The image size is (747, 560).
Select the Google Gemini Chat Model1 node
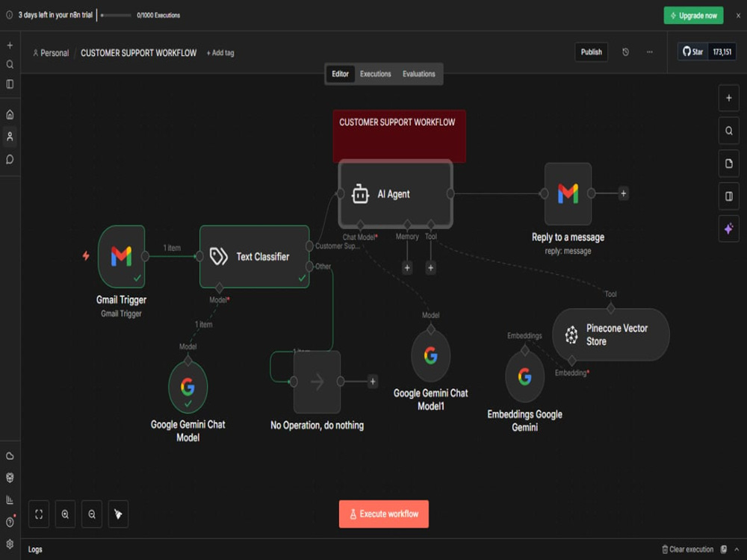[x=431, y=355]
